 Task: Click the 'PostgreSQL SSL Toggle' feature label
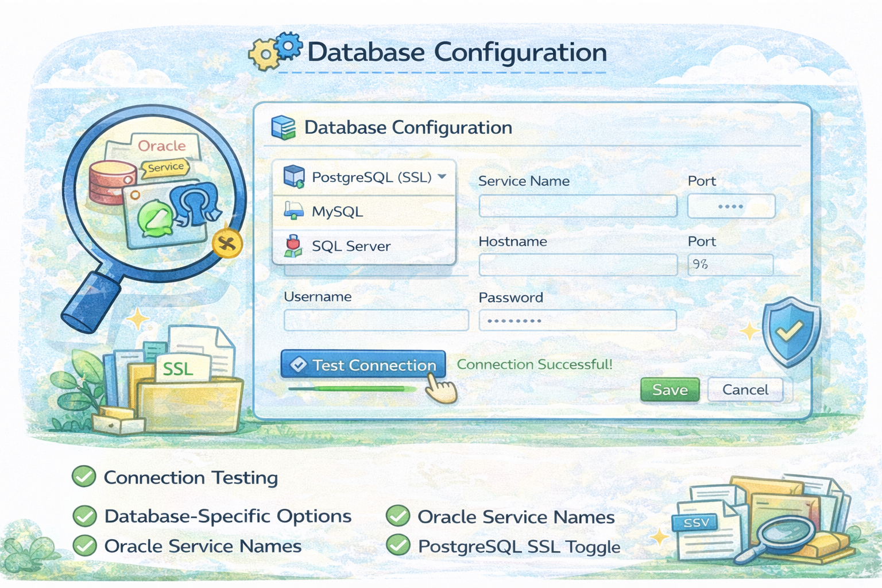[519, 547]
